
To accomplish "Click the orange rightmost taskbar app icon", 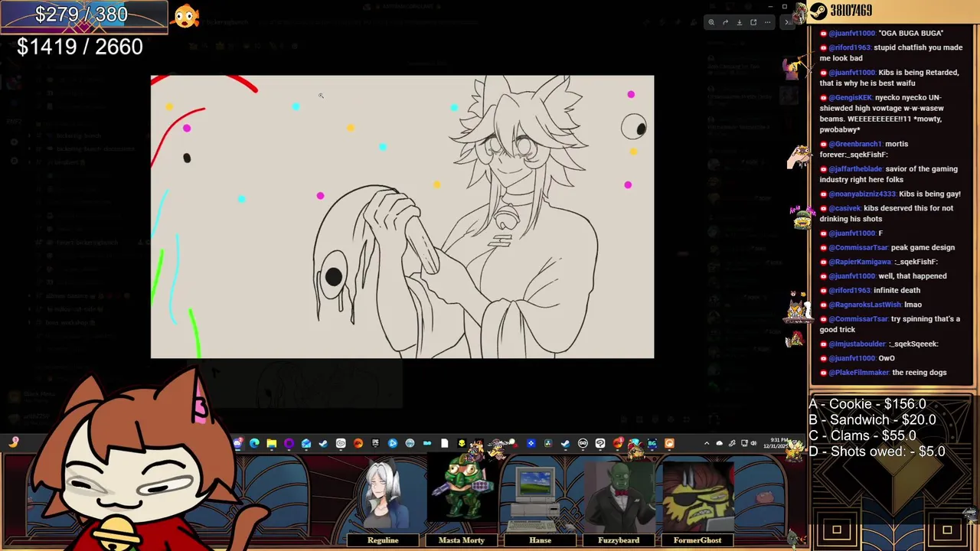I will pyautogui.click(x=669, y=443).
